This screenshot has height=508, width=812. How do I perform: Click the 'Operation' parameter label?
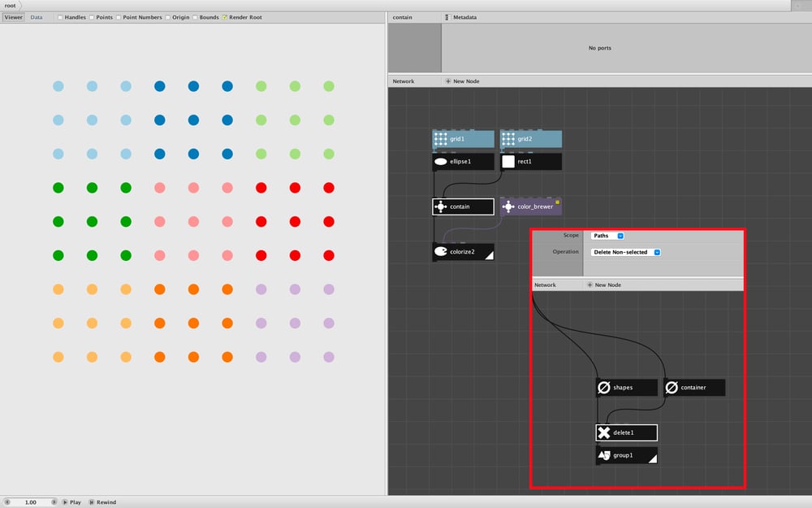[565, 252]
